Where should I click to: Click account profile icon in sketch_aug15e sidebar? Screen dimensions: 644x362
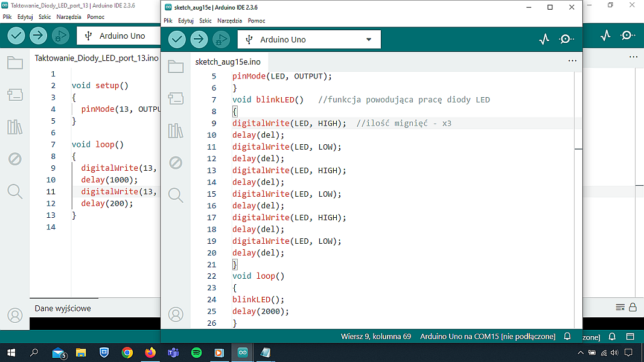coord(176,314)
